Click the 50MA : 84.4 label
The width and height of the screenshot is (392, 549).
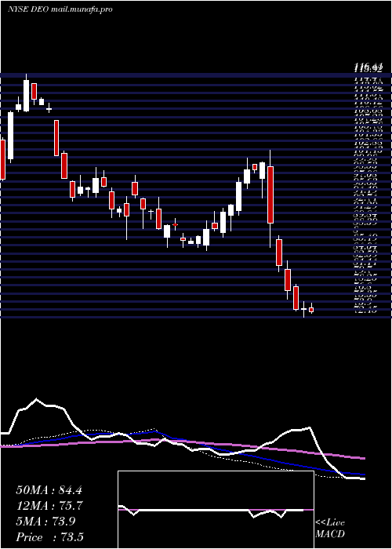pos(49,490)
